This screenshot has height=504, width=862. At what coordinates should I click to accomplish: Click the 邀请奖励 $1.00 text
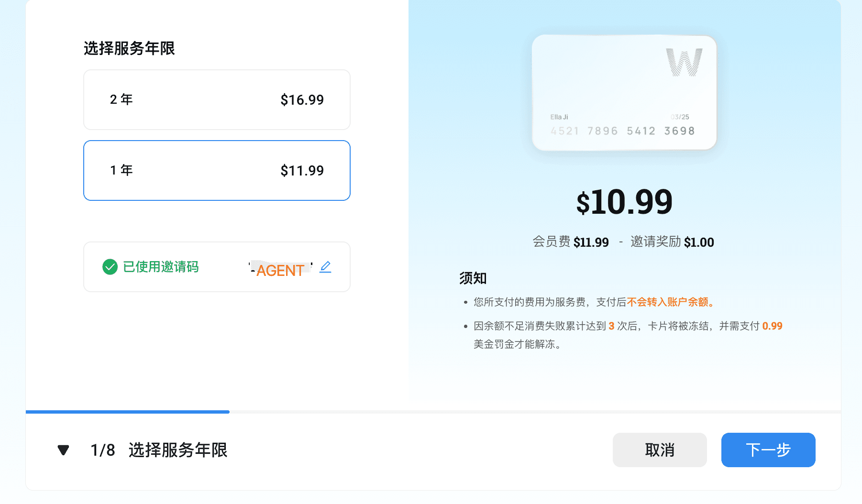tap(672, 242)
